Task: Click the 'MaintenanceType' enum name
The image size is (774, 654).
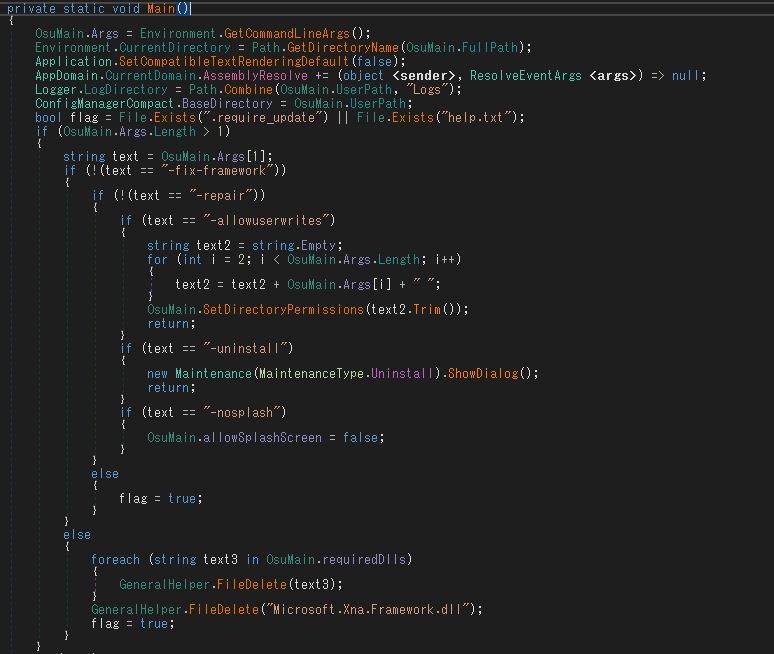Action: pos(311,374)
